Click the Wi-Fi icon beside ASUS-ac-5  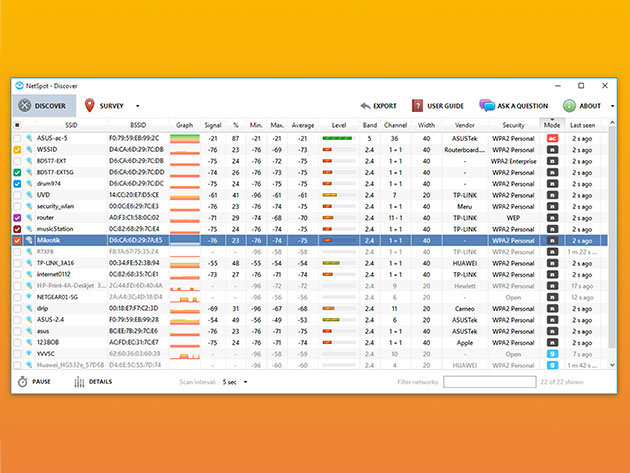point(29,138)
